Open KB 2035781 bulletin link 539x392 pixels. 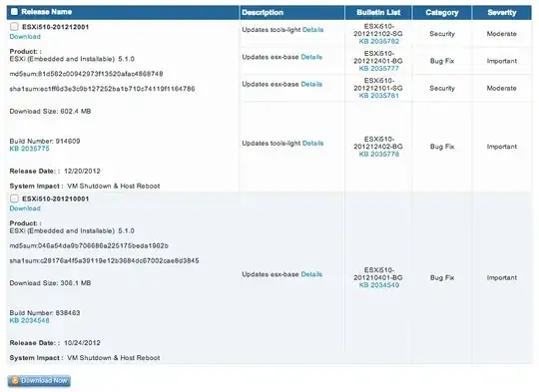[379, 96]
